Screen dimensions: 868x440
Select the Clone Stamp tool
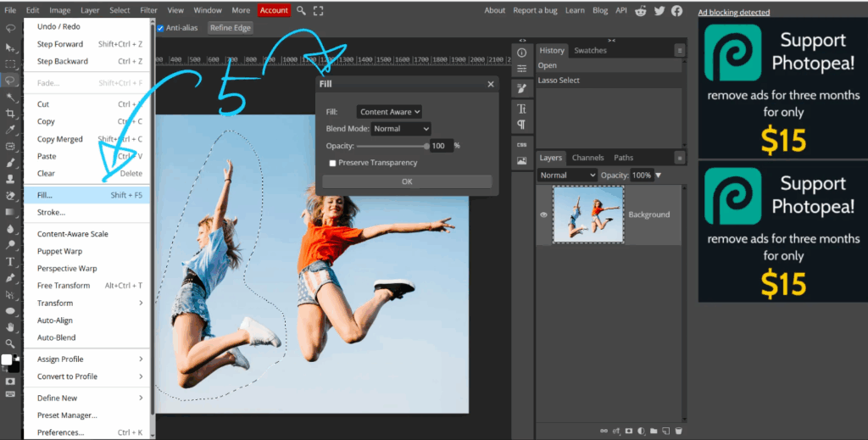10,180
